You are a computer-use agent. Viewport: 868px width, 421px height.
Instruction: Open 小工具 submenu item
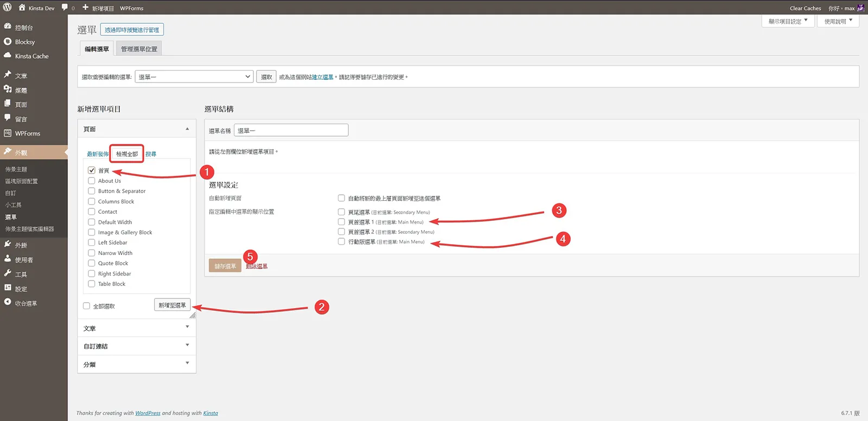click(x=14, y=205)
